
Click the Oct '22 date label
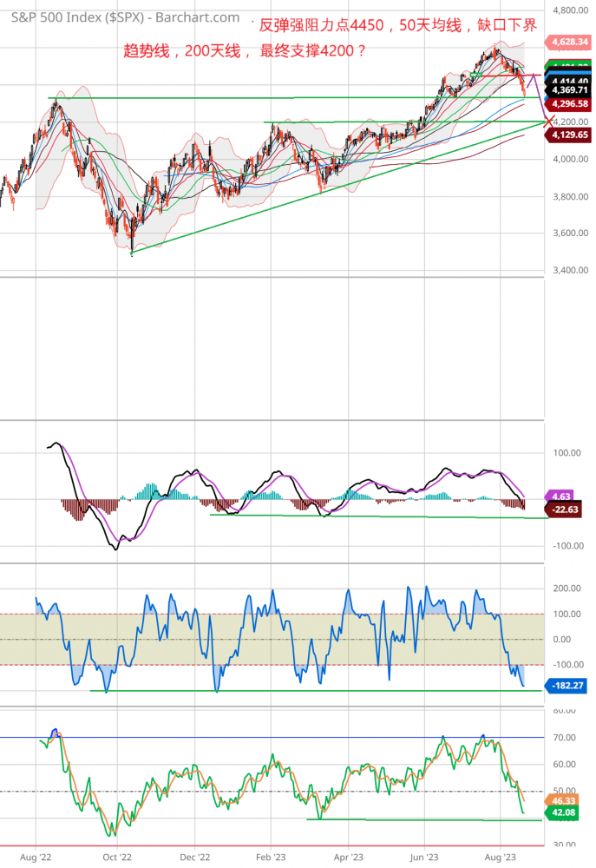pyautogui.click(x=117, y=858)
